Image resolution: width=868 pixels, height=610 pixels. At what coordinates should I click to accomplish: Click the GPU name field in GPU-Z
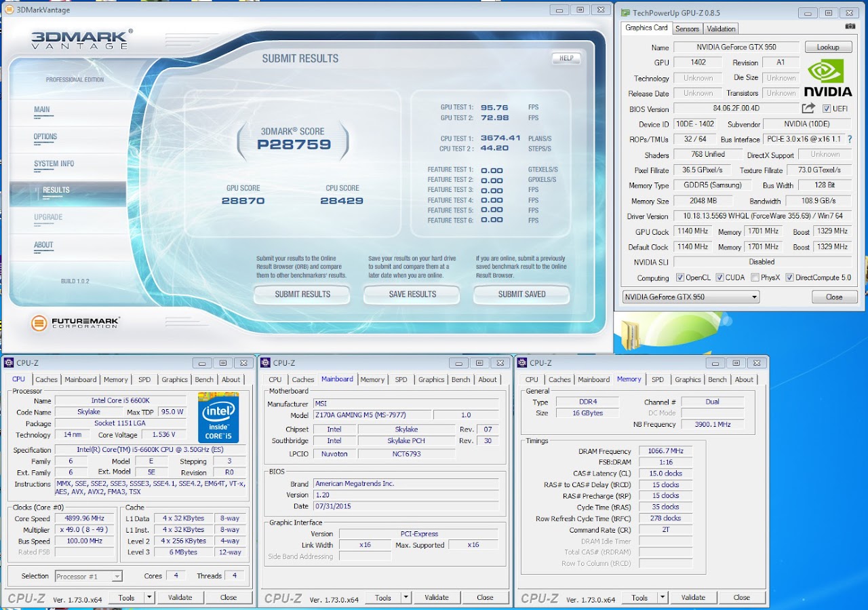[x=737, y=47]
